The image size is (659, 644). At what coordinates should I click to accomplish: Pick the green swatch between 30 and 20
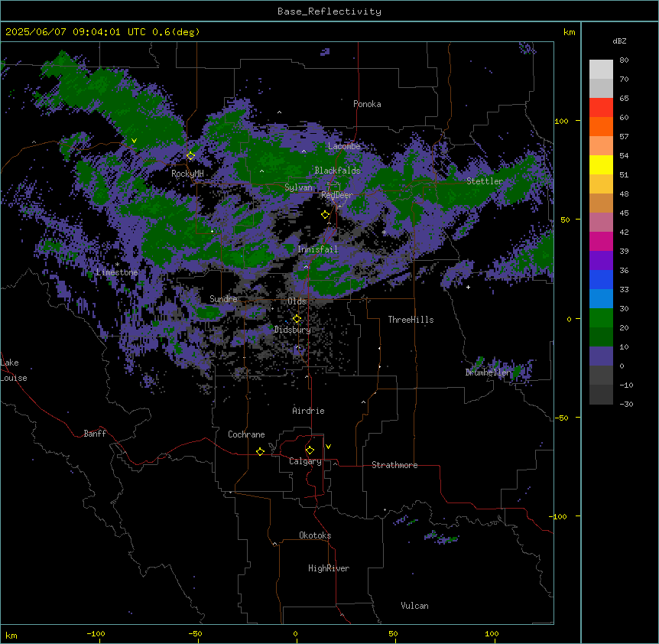[601, 318]
